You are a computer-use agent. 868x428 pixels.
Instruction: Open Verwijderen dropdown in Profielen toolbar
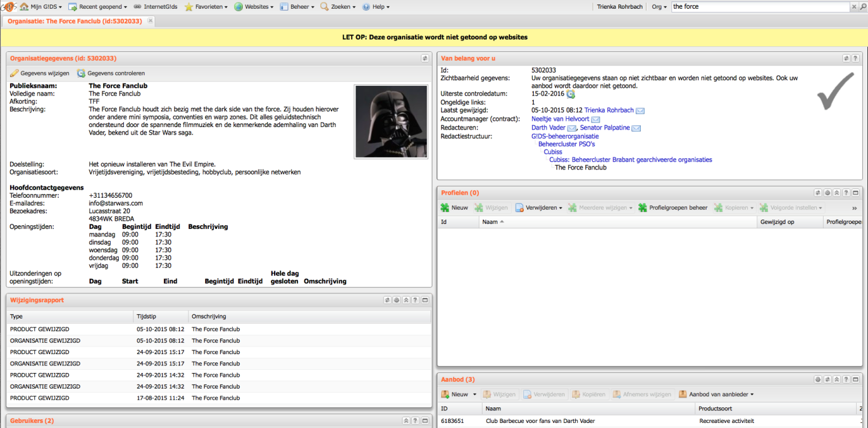pyautogui.click(x=538, y=208)
